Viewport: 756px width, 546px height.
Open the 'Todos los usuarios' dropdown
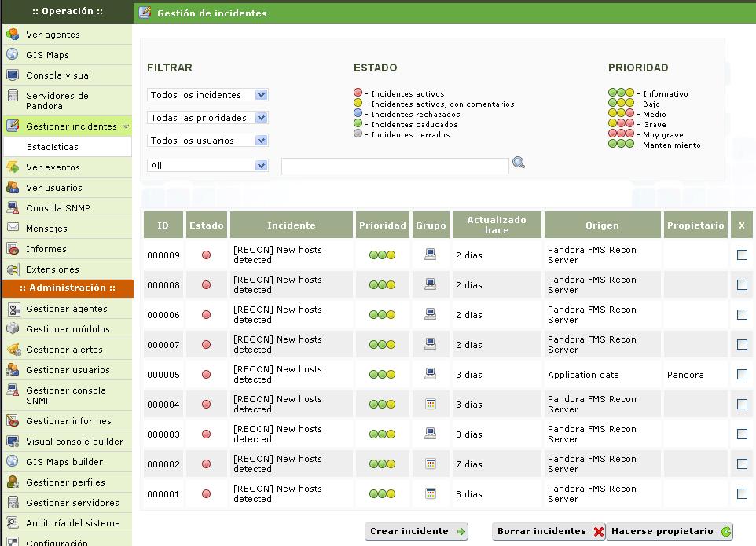(207, 141)
